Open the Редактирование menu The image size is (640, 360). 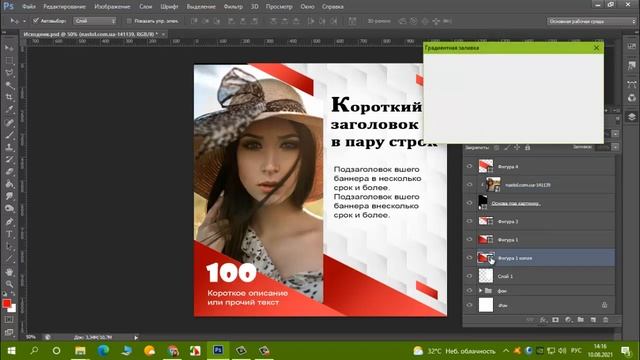coord(64,7)
